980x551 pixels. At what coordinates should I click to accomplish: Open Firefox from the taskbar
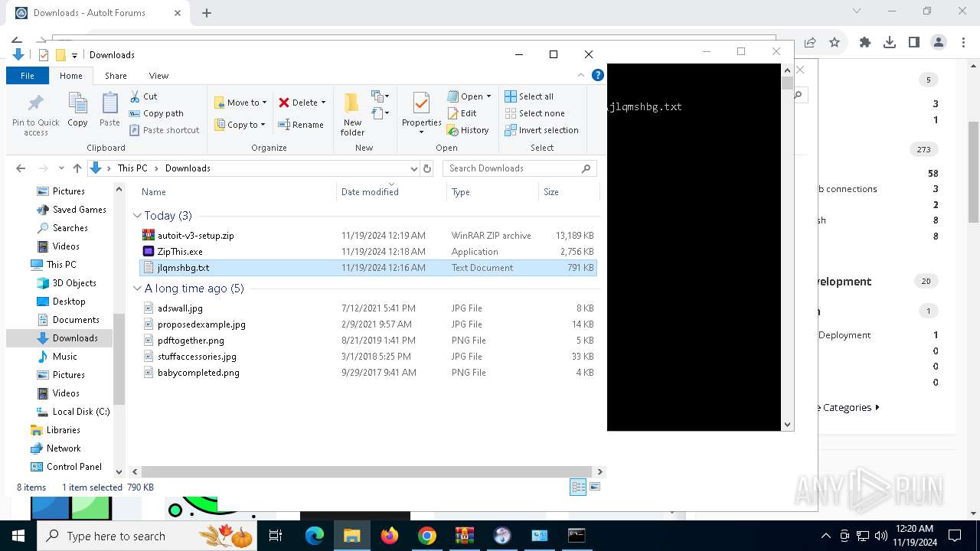pyautogui.click(x=390, y=536)
